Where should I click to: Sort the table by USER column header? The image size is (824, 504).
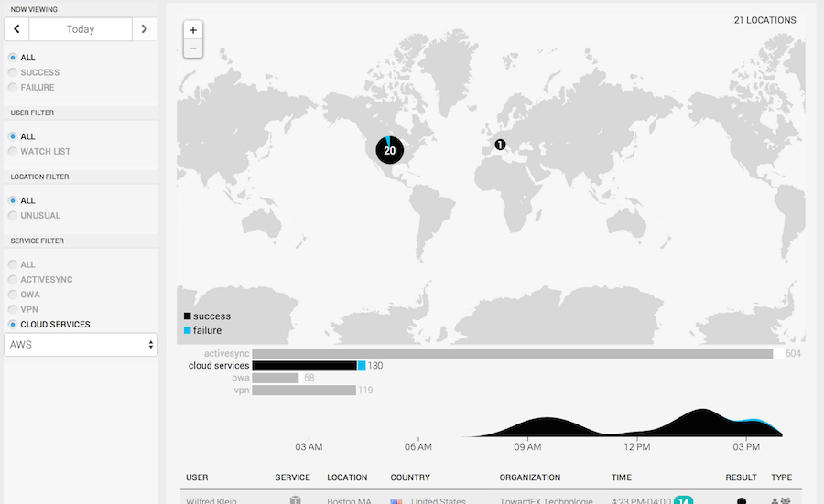197,477
